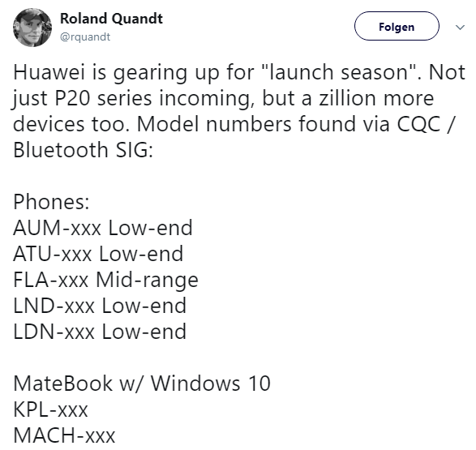This screenshot has width=476, height=450.
Task: Click the FLA-xxx Mid-range line
Action: (x=105, y=280)
